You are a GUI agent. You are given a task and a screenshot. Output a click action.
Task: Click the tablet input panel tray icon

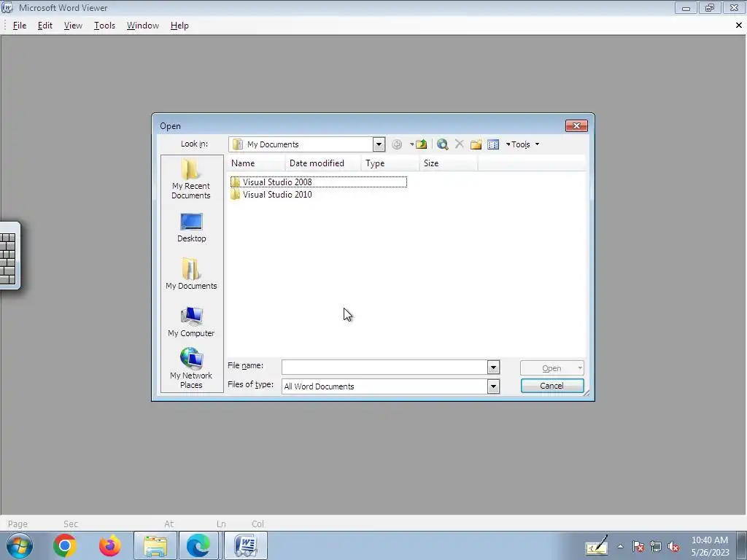597,545
